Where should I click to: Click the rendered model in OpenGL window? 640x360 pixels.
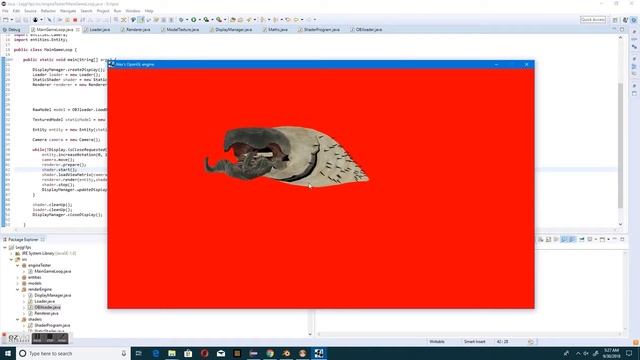287,157
